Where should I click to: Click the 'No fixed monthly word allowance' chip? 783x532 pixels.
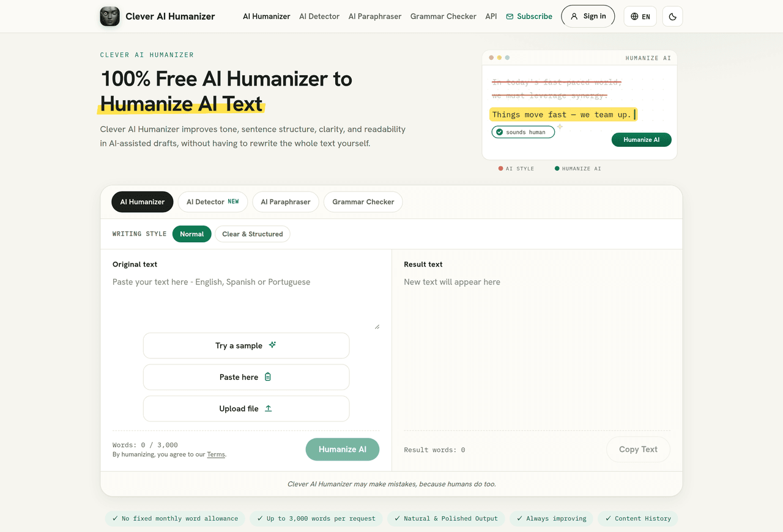(x=175, y=519)
